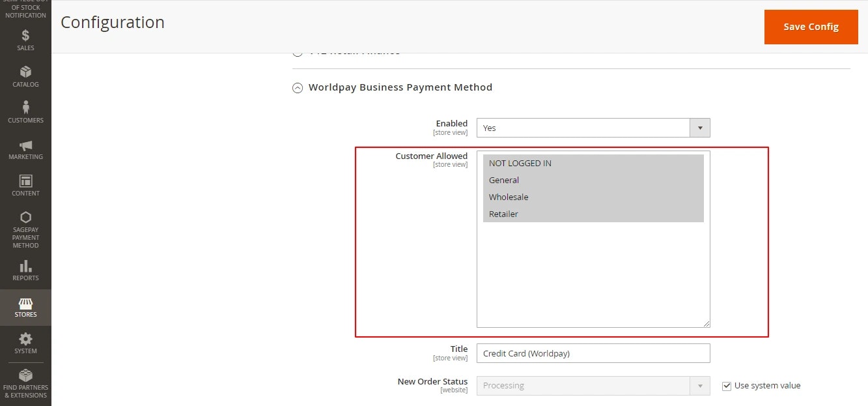Collapse Worldpay Business Payment Method section
Image resolution: width=868 pixels, height=406 pixels.
tap(298, 87)
